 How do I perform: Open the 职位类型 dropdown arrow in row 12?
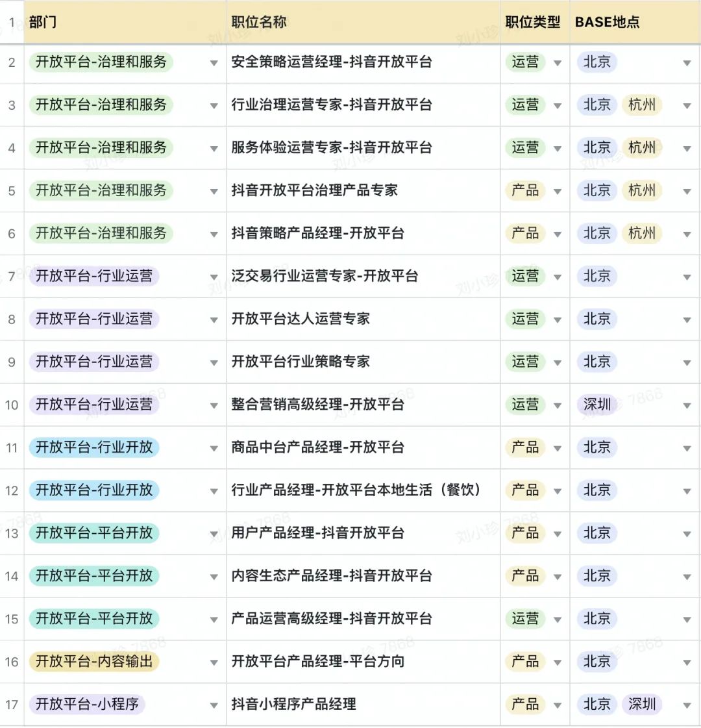(x=557, y=492)
